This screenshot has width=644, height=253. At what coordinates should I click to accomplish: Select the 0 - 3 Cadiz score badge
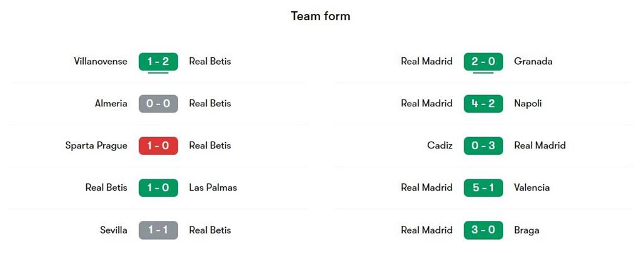coord(483,145)
